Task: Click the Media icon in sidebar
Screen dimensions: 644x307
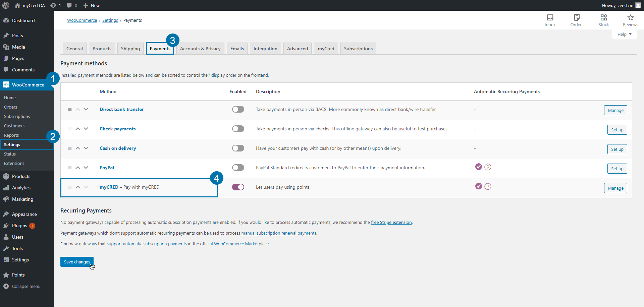Action: tap(6, 47)
